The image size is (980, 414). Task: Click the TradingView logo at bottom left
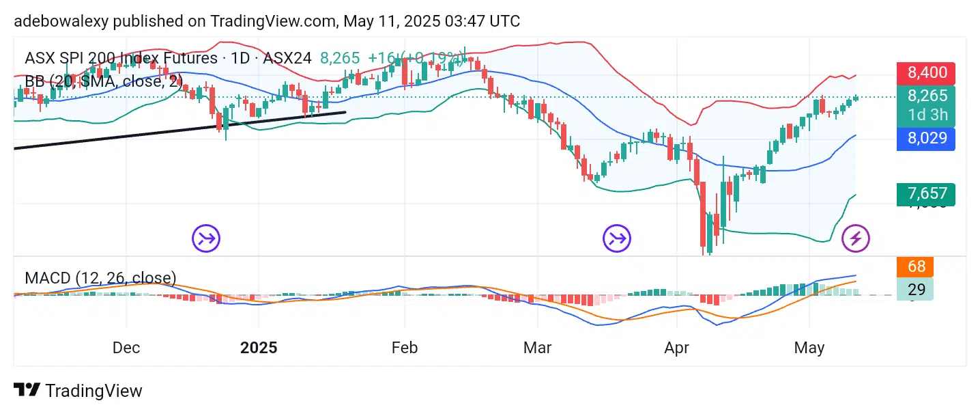tap(78, 391)
